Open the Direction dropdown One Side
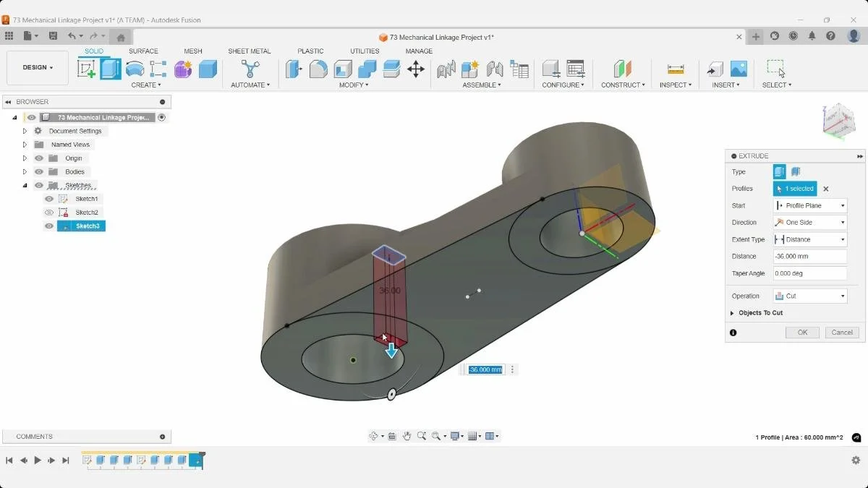Viewport: 868px width, 488px height. coord(810,223)
